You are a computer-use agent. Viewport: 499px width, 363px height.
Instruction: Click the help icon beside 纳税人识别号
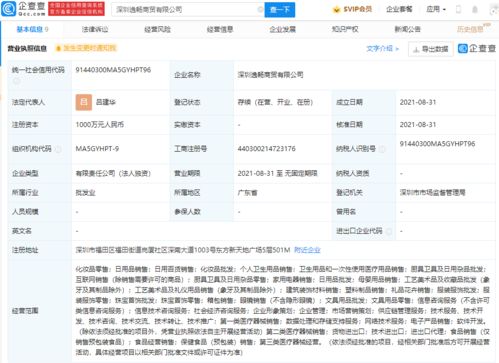tap(382, 149)
